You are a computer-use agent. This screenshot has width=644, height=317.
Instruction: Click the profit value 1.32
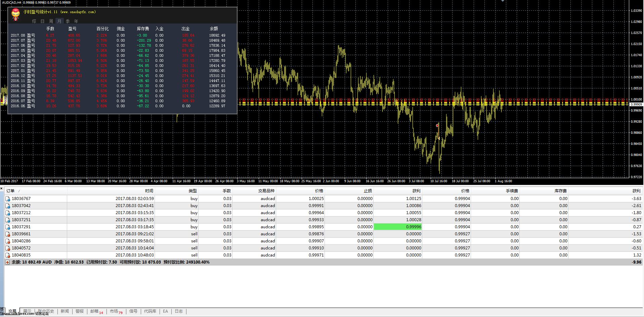(x=637, y=255)
